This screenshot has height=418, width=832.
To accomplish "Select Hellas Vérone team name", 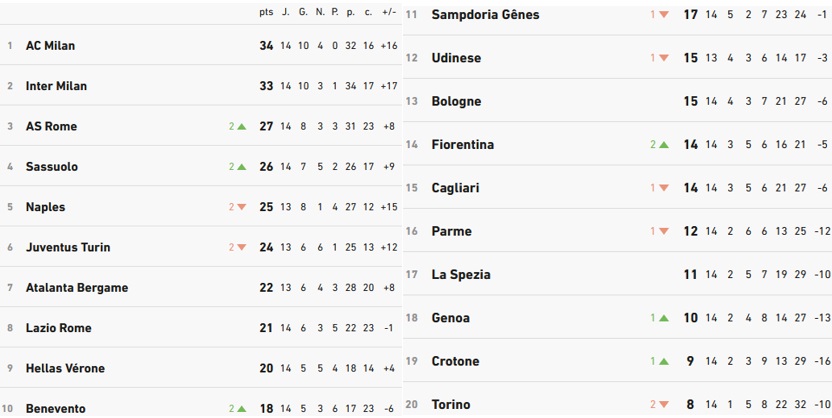I will coord(65,368).
